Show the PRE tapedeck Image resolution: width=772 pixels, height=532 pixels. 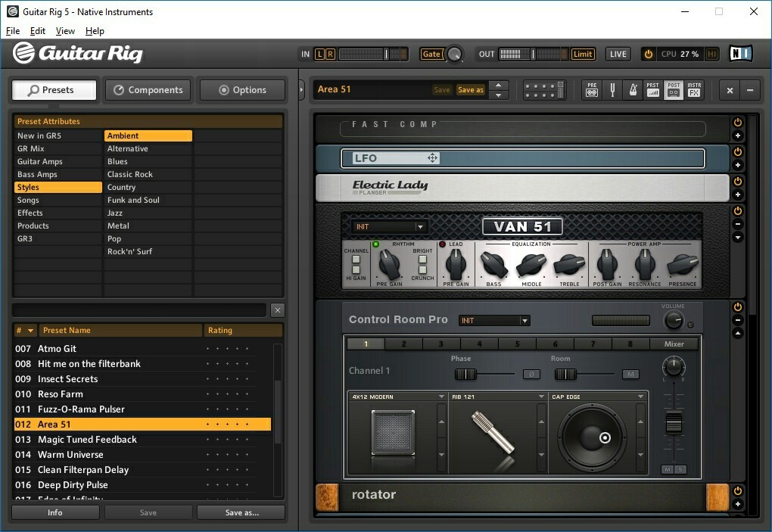click(592, 89)
